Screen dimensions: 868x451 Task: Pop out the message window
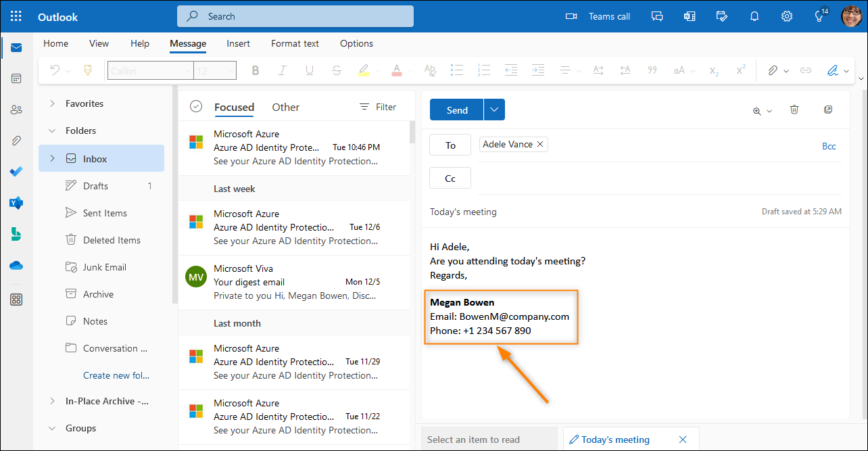click(828, 110)
